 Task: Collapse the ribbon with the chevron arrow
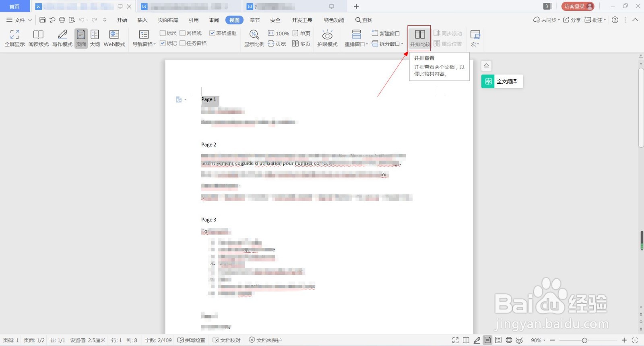point(635,20)
